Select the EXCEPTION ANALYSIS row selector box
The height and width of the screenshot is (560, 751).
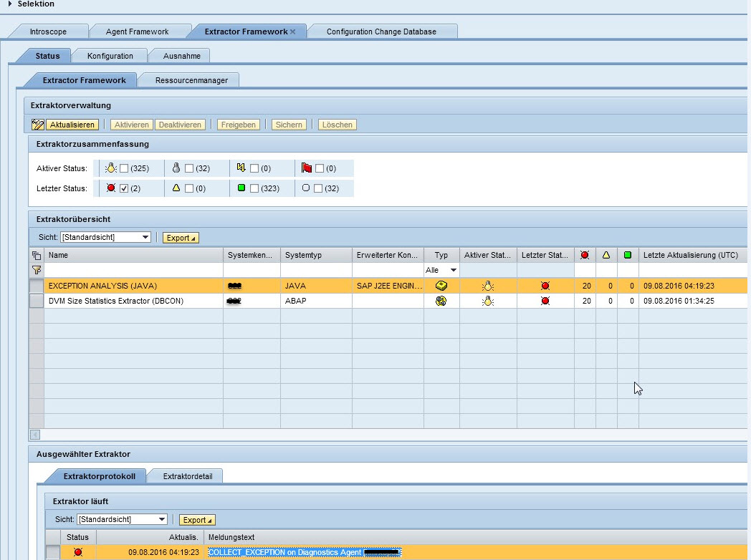[x=37, y=286]
